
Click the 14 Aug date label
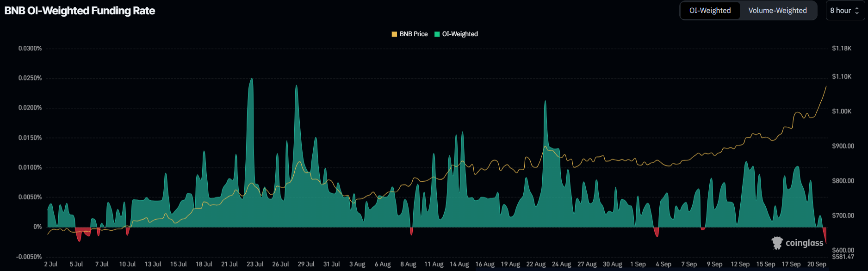click(x=459, y=264)
